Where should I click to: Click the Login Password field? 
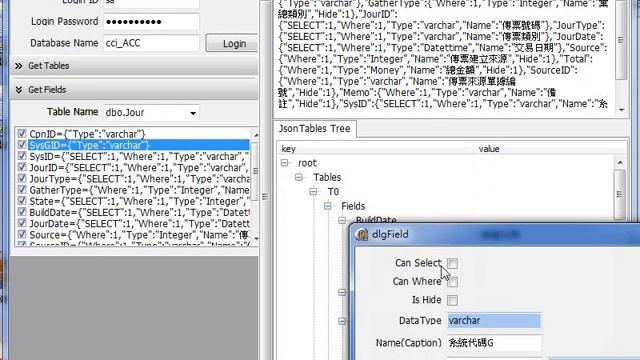coord(151,22)
